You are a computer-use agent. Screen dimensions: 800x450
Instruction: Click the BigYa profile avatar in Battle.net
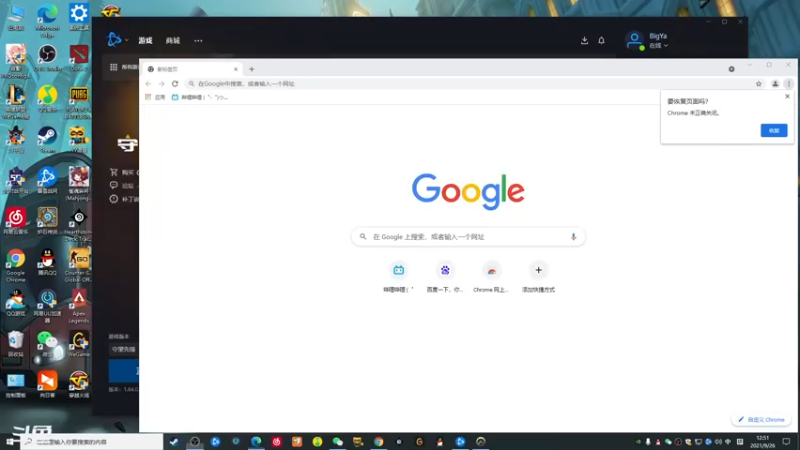tap(635, 40)
